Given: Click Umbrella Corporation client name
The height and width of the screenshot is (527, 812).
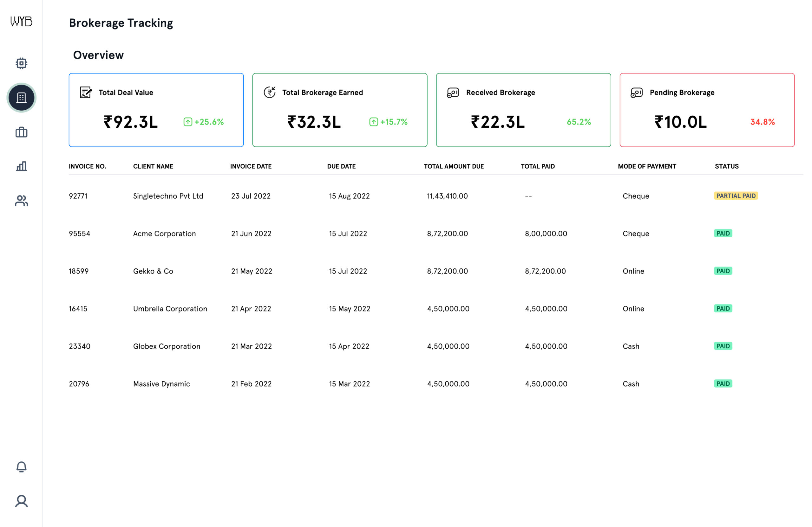Looking at the screenshot, I should tap(170, 308).
